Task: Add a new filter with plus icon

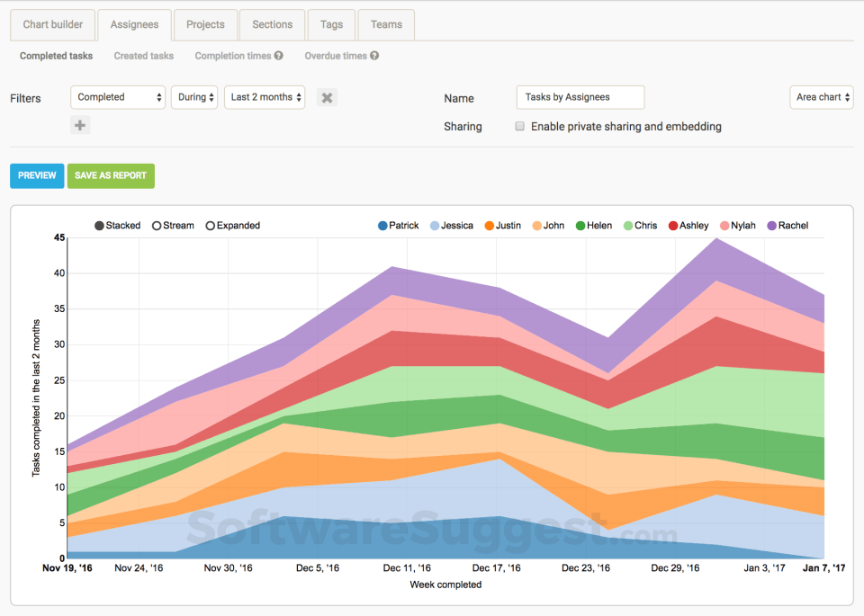Action: click(80, 126)
